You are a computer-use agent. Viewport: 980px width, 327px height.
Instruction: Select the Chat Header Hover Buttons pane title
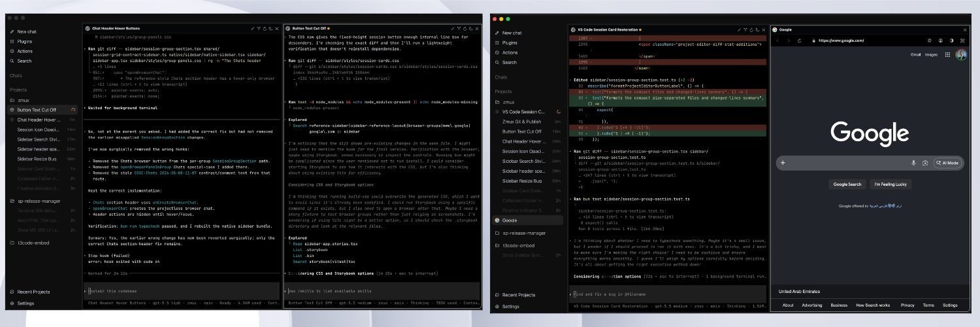[116, 29]
